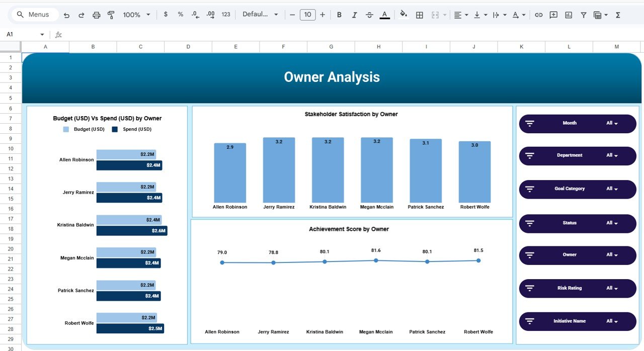This screenshot has width=644, height=351.
Task: Apply currency format with the dollar icon
Action: point(166,15)
